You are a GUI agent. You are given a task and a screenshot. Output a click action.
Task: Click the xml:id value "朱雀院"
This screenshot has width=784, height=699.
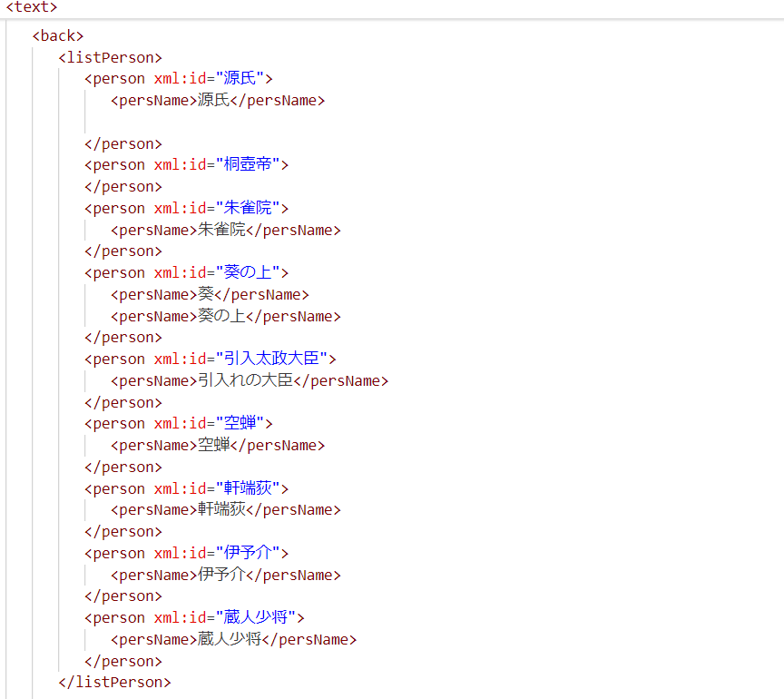click(248, 208)
